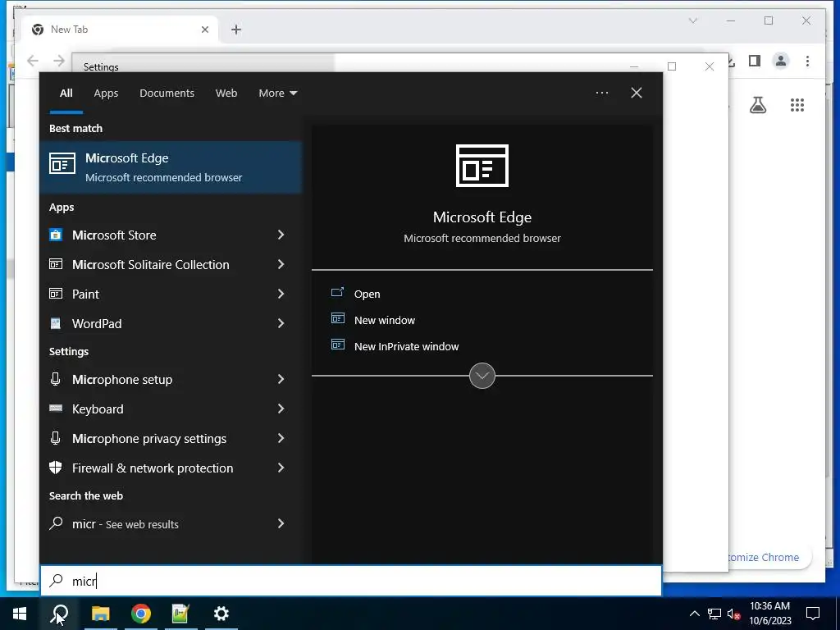Image resolution: width=840 pixels, height=630 pixels.
Task: Click the Paint app icon
Action: point(56,294)
